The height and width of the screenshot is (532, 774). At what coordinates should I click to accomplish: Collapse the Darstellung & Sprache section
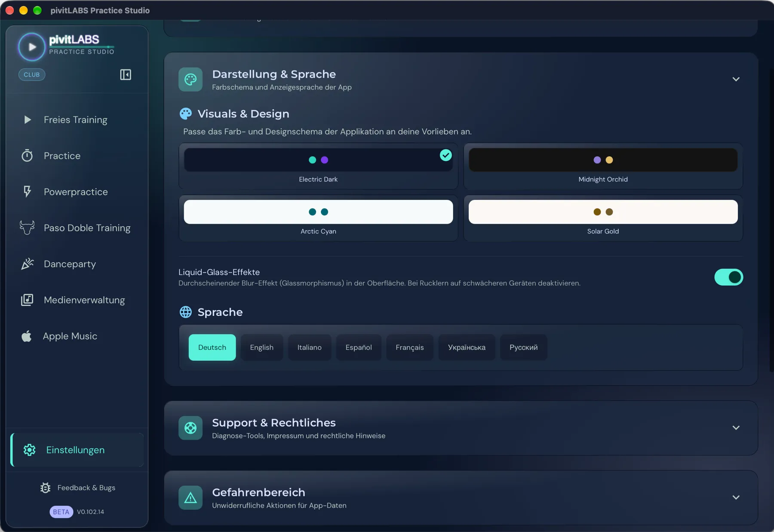pos(736,79)
